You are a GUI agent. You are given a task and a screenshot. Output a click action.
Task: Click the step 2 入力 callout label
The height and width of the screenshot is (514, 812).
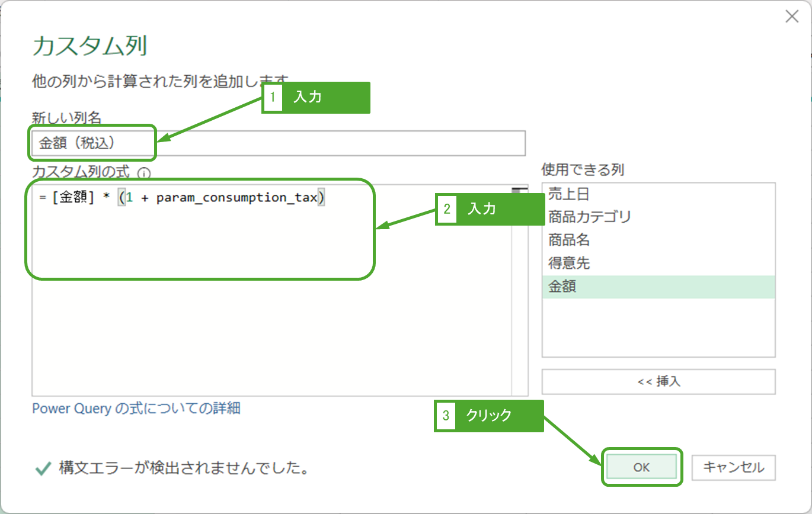pos(490,208)
